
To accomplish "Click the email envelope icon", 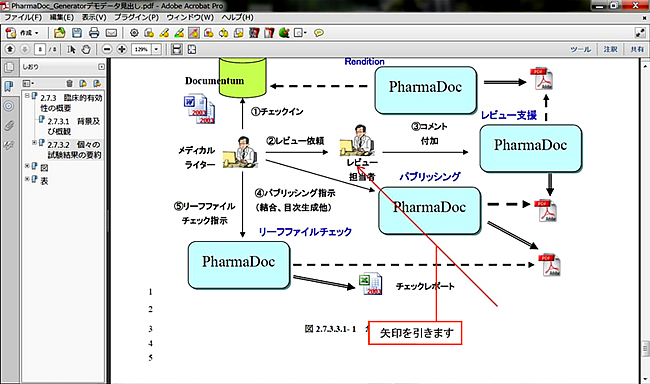I will click(x=111, y=33).
